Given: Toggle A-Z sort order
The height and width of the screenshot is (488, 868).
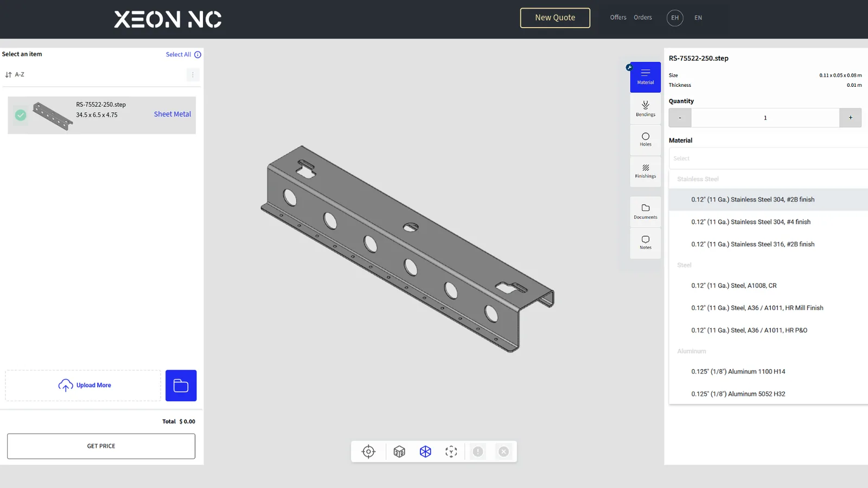Looking at the screenshot, I should 15,75.
